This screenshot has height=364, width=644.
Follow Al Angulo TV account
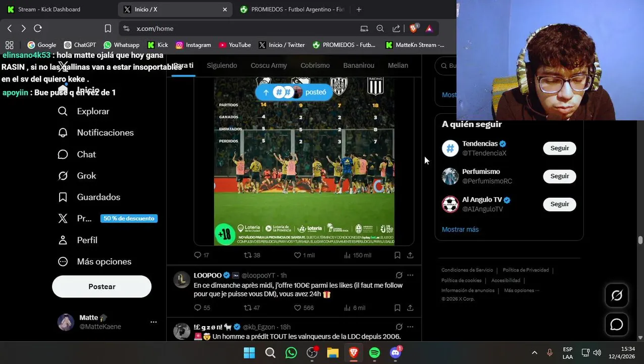point(560,204)
